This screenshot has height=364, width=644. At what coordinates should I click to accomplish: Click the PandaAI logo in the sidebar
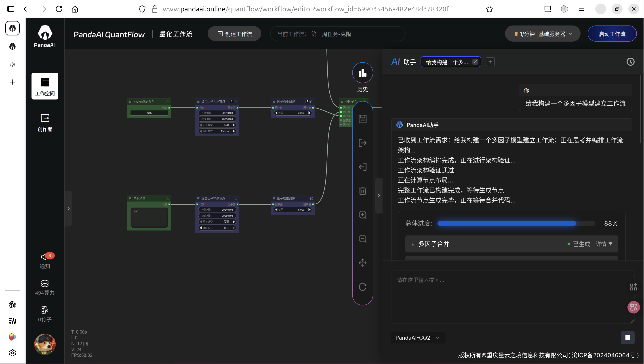coord(45,36)
